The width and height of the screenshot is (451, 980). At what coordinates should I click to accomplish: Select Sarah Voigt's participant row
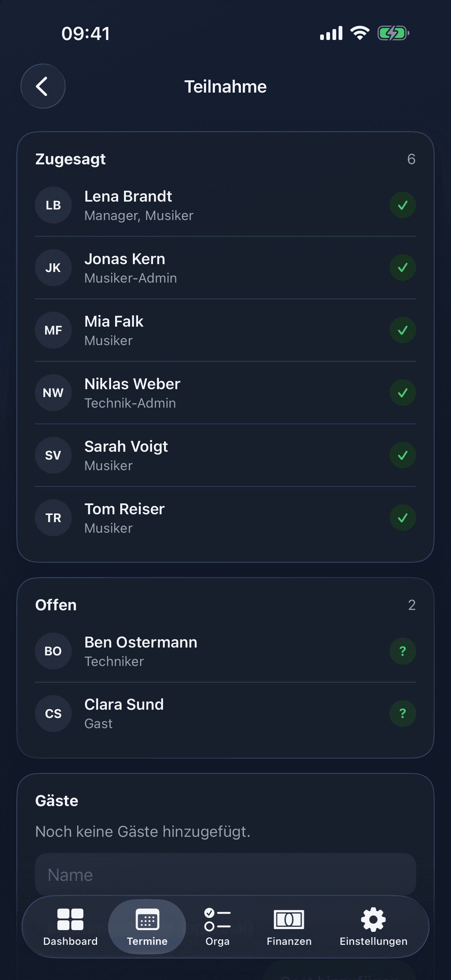tap(225, 455)
